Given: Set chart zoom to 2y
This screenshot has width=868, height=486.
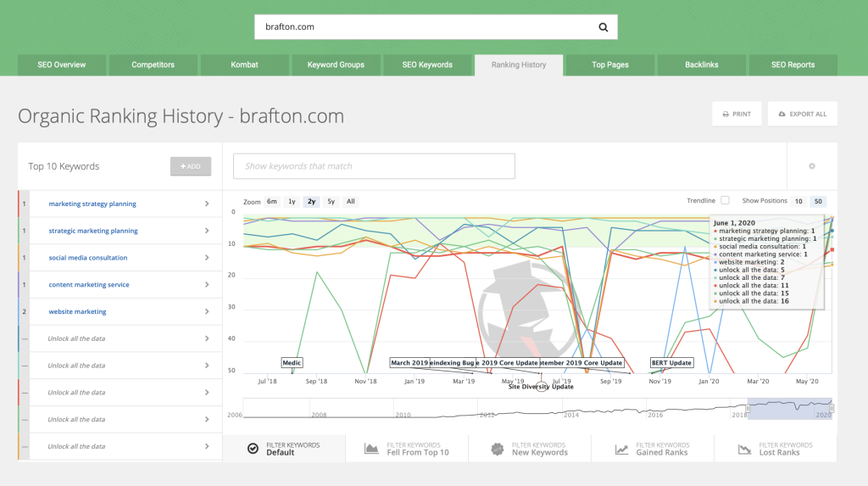Looking at the screenshot, I should tap(312, 202).
